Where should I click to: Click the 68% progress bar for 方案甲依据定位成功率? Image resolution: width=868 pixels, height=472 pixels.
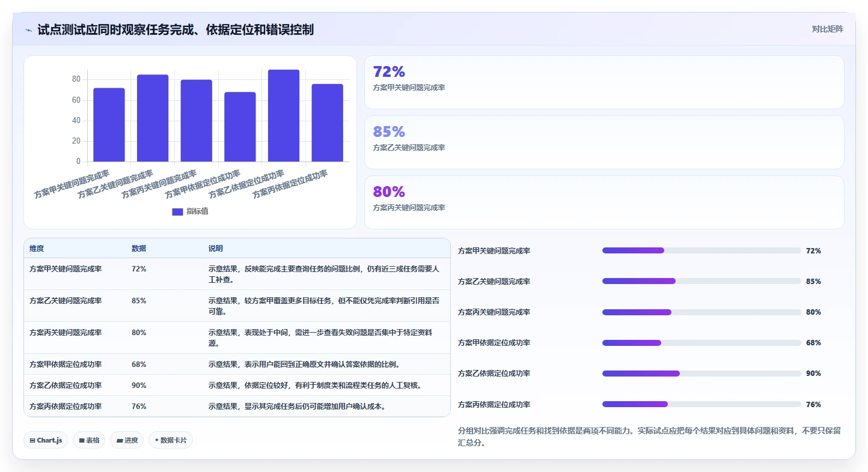point(701,343)
